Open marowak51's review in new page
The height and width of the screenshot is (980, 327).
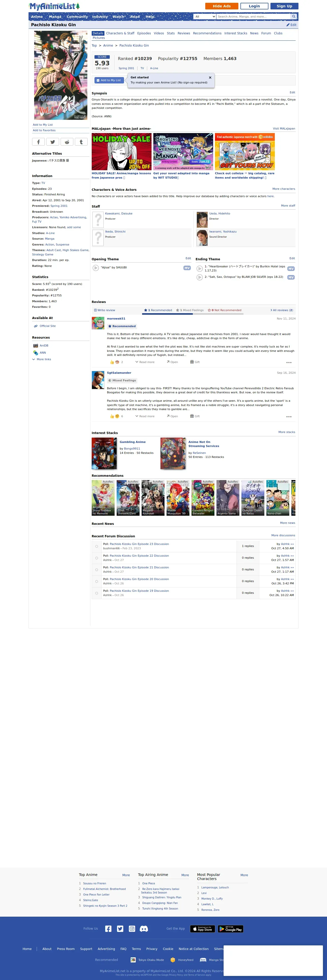tap(172, 362)
